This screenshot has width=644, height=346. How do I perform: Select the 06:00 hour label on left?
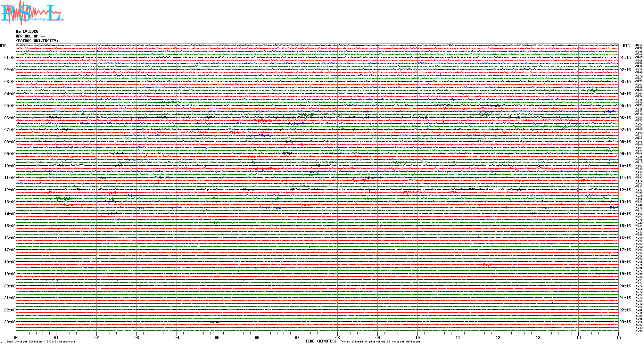click(x=10, y=118)
